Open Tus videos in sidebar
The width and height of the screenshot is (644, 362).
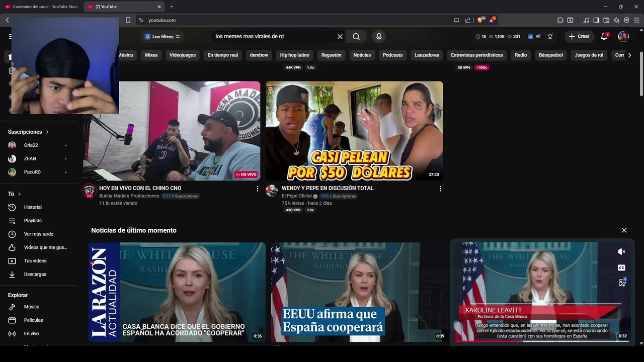click(x=39, y=261)
